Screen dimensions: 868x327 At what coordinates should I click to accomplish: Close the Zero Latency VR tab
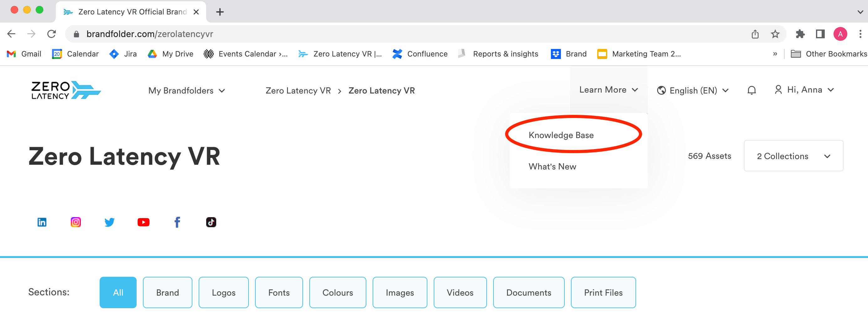[x=196, y=12]
